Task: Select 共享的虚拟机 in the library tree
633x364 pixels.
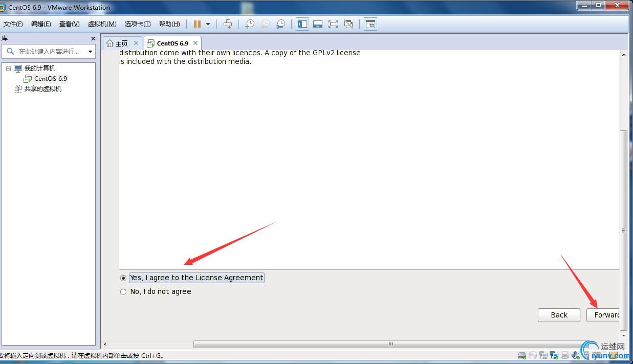Action: point(43,89)
